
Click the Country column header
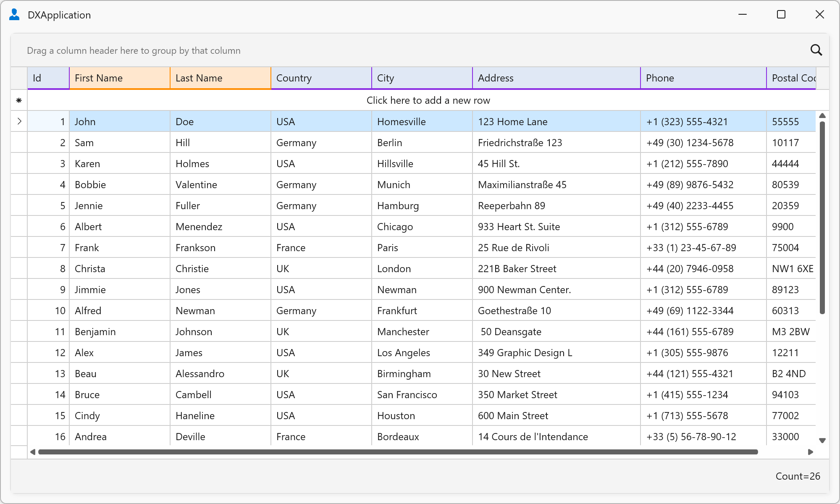coord(321,78)
